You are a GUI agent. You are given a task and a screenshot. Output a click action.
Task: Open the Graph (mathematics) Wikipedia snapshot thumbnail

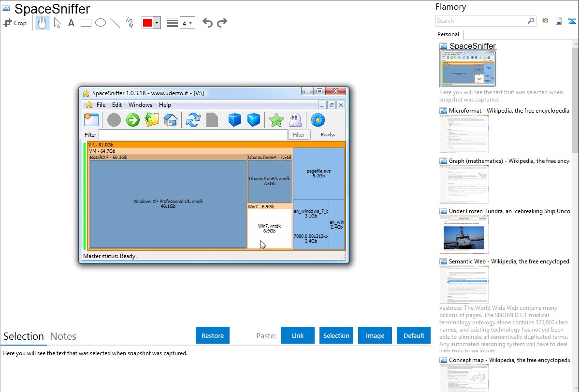(x=464, y=184)
